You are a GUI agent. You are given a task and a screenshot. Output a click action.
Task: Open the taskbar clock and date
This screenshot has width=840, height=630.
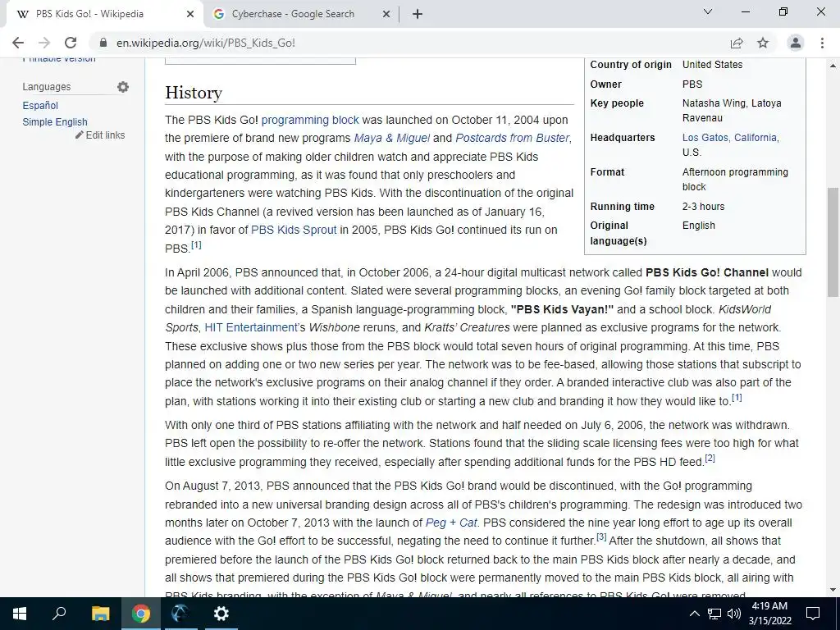pos(769,614)
